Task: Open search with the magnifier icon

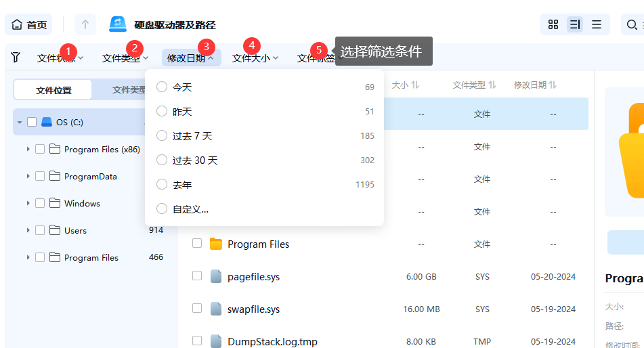Action: click(632, 24)
